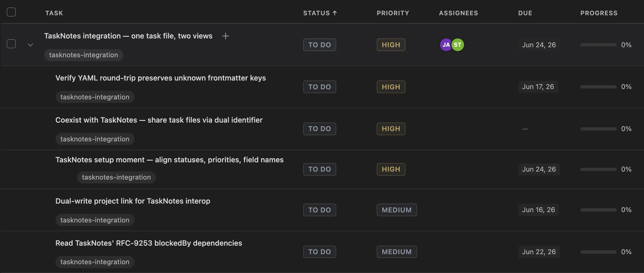Viewport: 644px width, 273px height.
Task: Set due date for Coexist with TaskNotes task
Action: click(525, 129)
